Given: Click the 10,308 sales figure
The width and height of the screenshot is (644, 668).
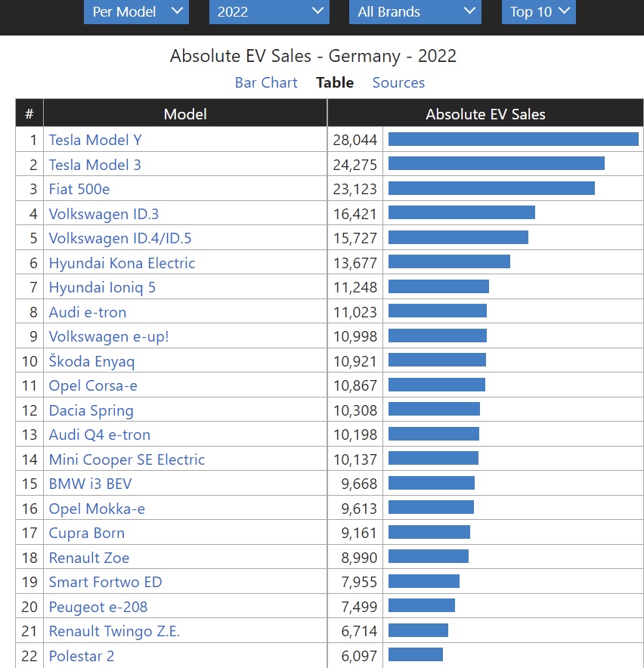Looking at the screenshot, I should (x=355, y=410).
